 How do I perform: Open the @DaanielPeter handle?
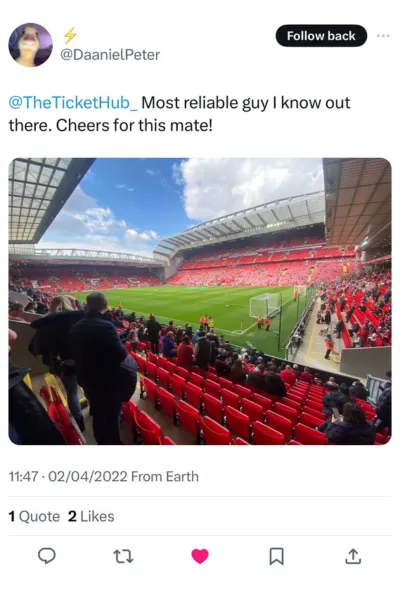pyautogui.click(x=110, y=55)
